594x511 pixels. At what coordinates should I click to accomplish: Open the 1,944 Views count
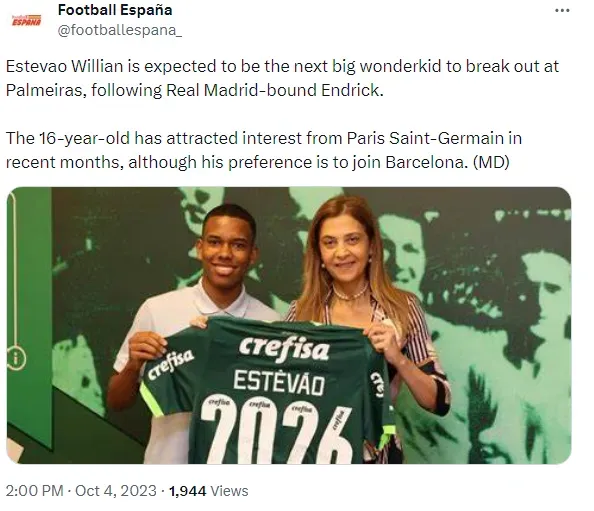208,491
